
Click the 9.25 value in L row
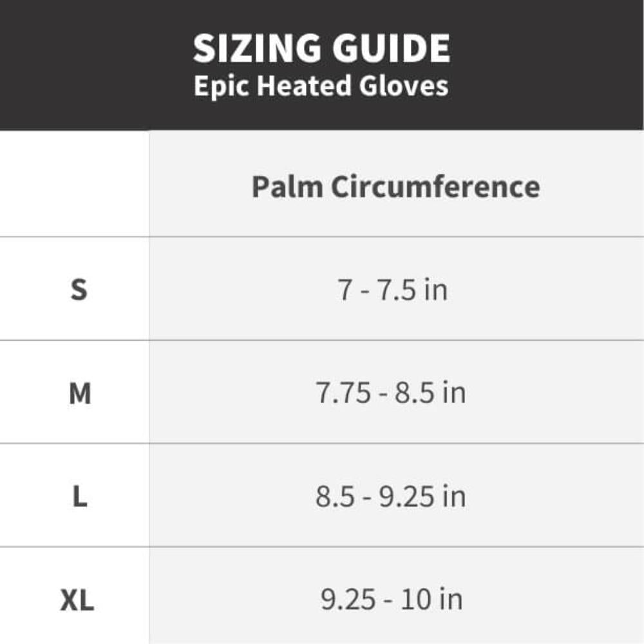pos(406,497)
